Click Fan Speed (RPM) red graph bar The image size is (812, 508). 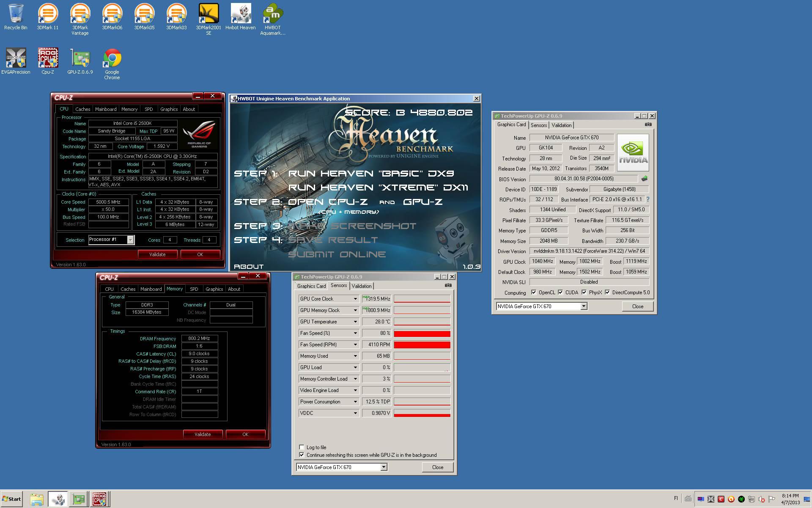click(422, 345)
